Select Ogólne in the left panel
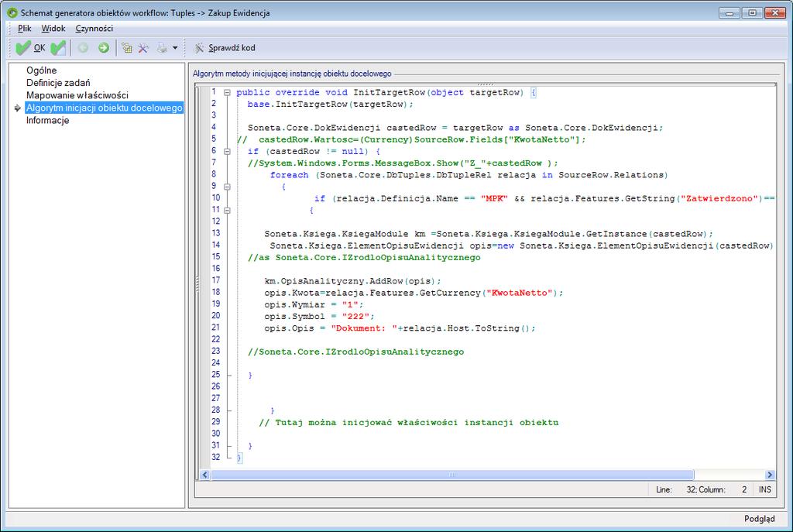 pos(42,70)
